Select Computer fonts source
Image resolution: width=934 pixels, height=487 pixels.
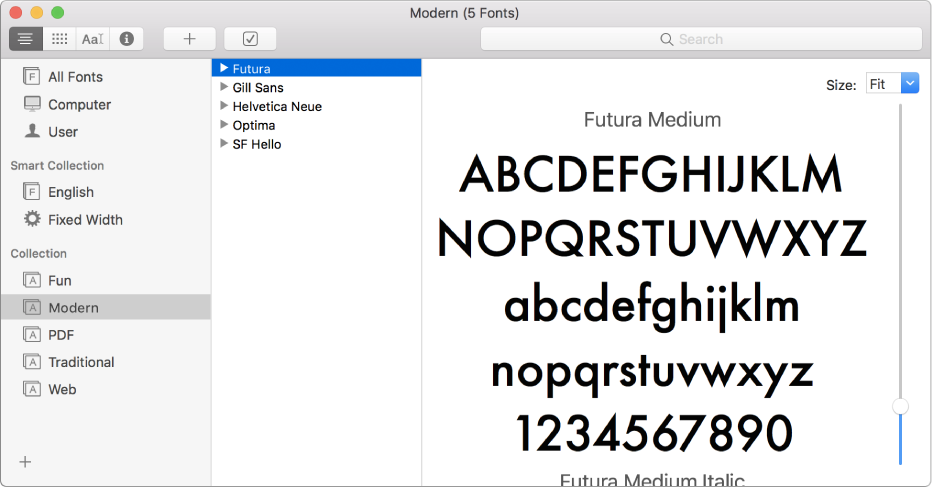[x=105, y=104]
